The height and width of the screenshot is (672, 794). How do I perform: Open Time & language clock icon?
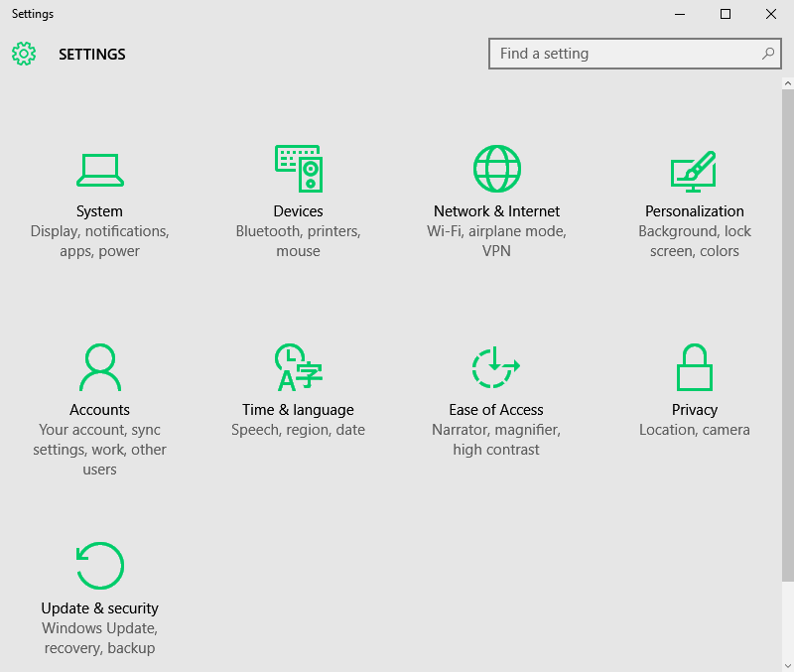click(x=298, y=367)
